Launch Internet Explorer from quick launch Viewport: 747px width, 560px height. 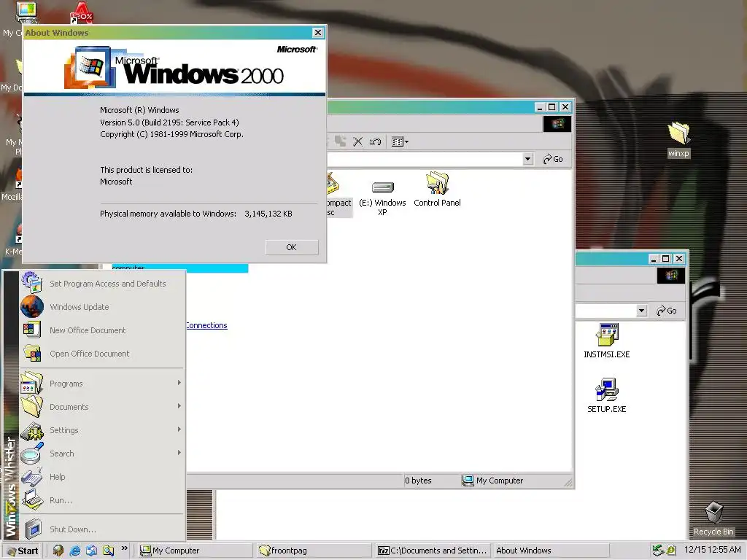point(75,551)
